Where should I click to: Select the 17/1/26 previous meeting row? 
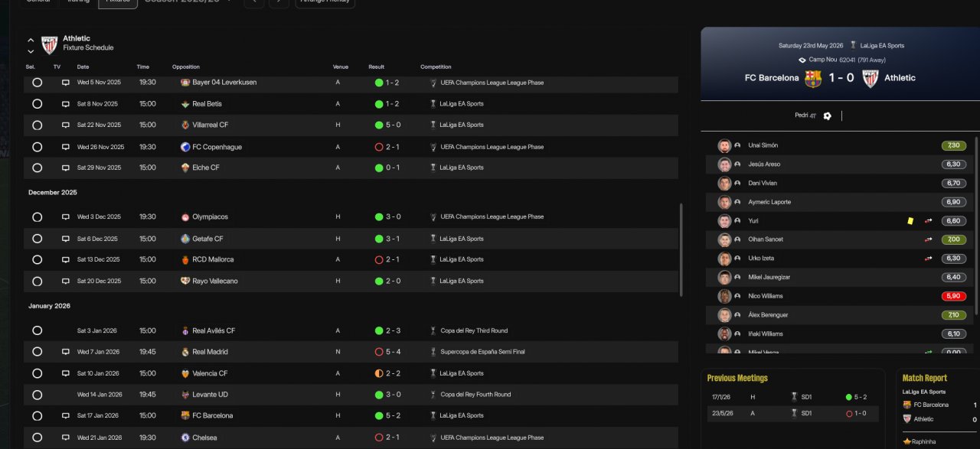click(792, 397)
